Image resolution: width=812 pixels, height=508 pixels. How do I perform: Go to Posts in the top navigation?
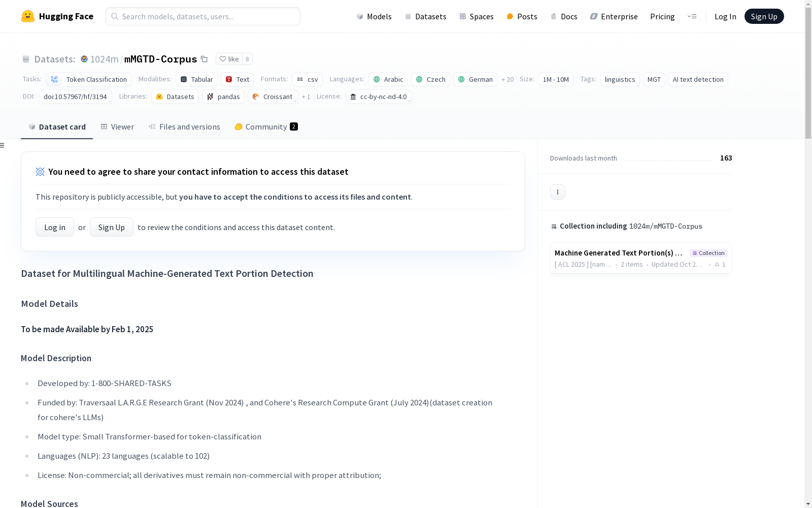[x=522, y=16]
